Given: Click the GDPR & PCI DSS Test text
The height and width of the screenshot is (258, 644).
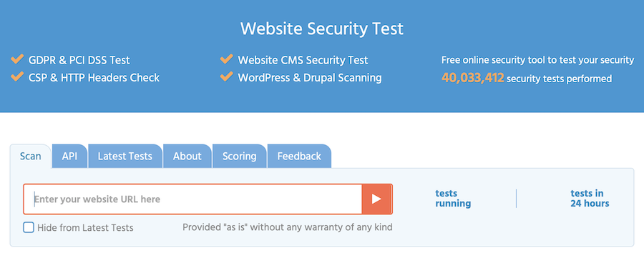Looking at the screenshot, I should click(x=79, y=60).
